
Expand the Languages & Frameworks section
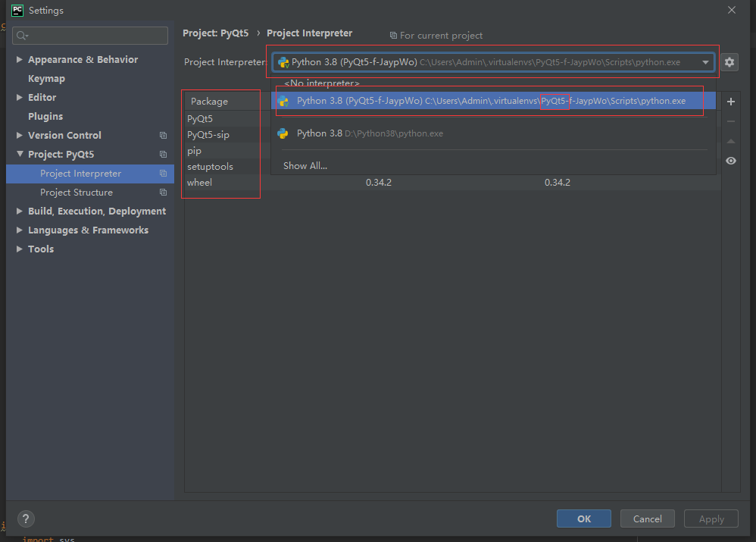pos(19,230)
